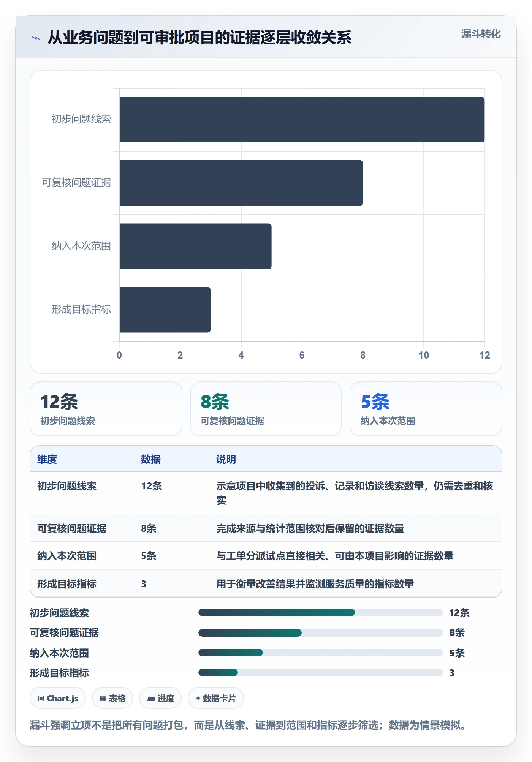
Task: Select the blue 5条 stat card
Action: coord(426,409)
